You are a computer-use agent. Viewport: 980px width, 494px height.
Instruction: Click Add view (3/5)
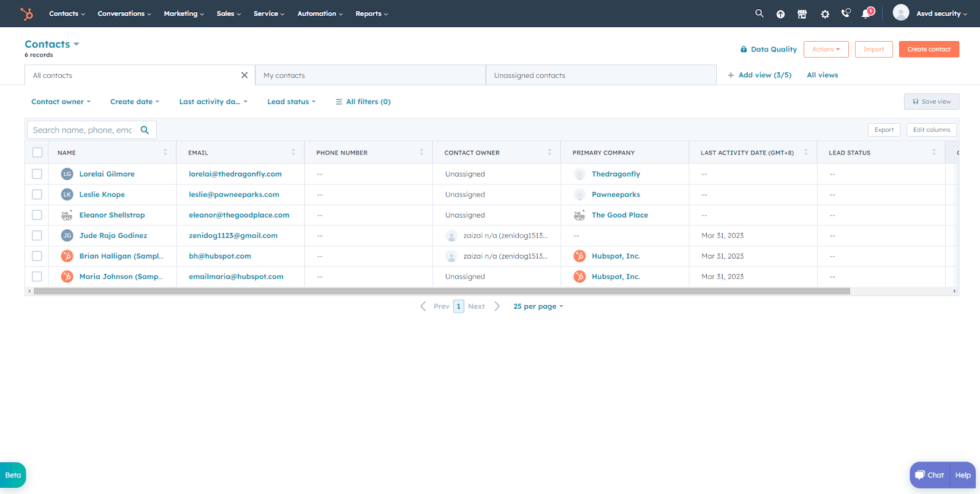coord(759,75)
